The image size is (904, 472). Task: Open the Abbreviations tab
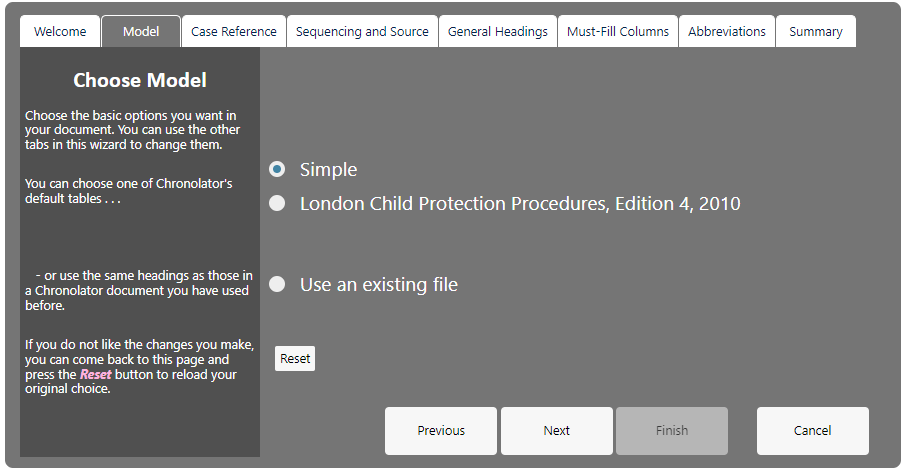coord(726,31)
